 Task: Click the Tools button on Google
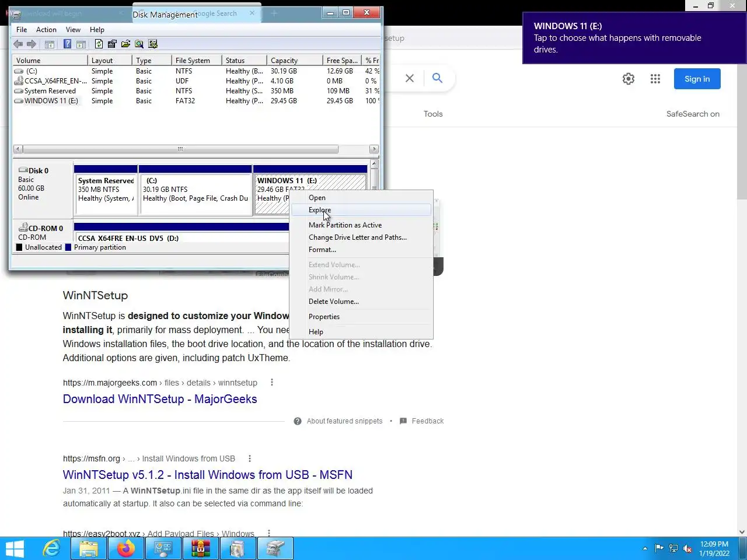click(x=433, y=114)
